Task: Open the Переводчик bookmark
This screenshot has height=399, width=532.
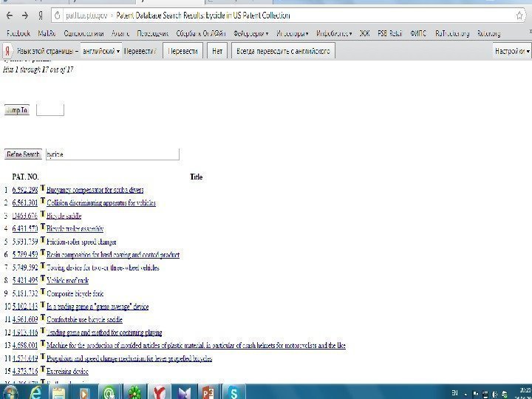Action: point(153,33)
